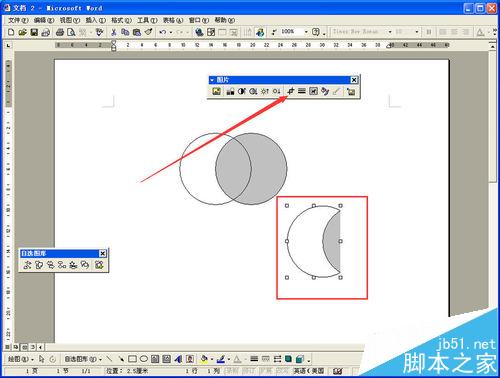The image size is (500, 378).
Task: Select the Crop tool in Picture toolbar
Action: tap(290, 91)
